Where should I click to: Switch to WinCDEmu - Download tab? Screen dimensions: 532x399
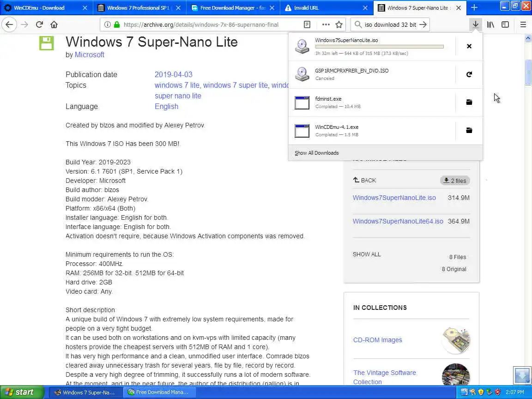click(47, 8)
